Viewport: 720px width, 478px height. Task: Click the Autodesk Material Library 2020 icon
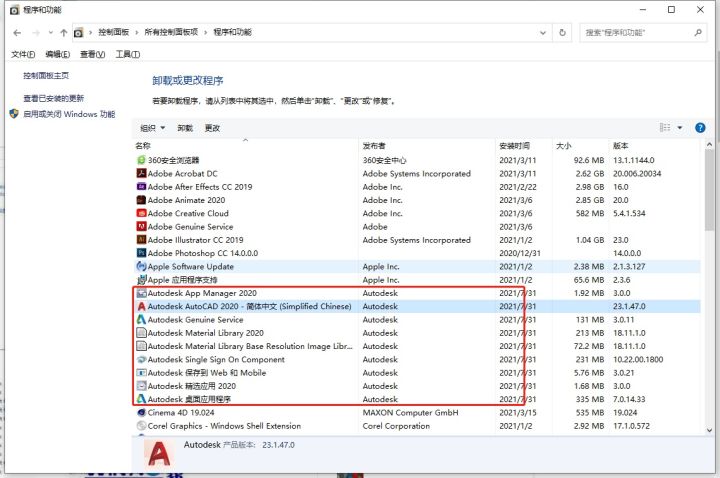141,333
